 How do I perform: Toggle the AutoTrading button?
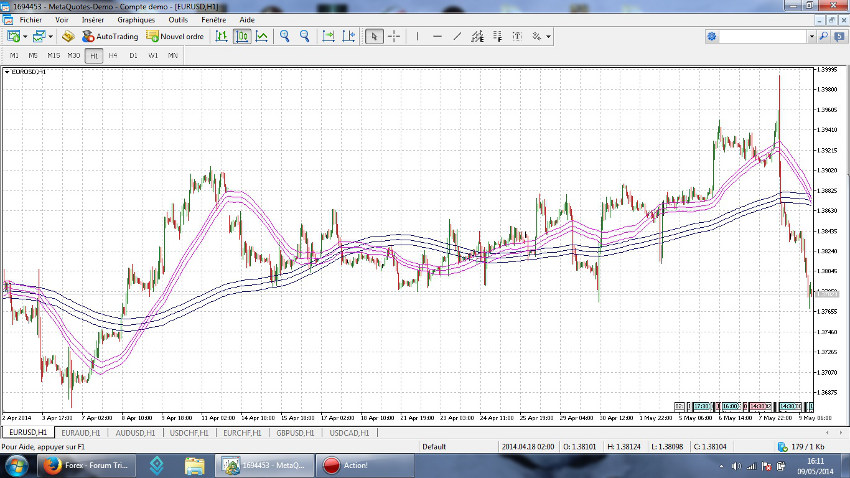click(110, 36)
